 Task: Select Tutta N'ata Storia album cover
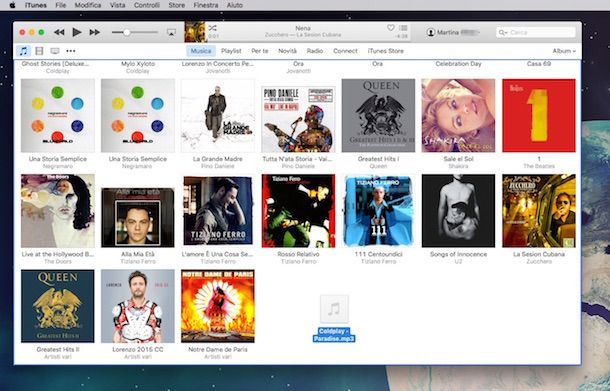coord(298,119)
